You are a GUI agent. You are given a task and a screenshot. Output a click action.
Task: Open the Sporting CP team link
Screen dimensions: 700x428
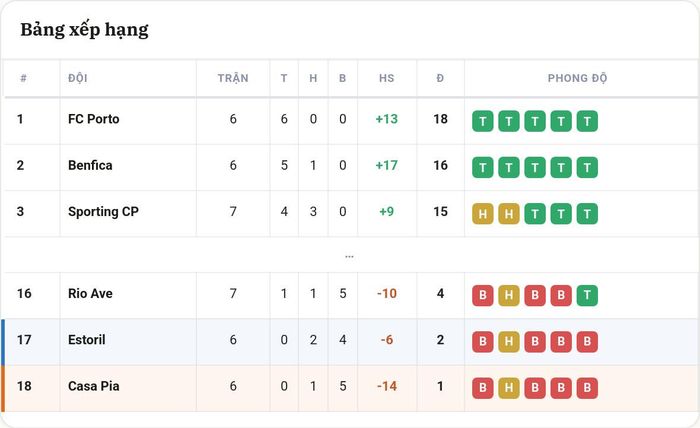[103, 212]
